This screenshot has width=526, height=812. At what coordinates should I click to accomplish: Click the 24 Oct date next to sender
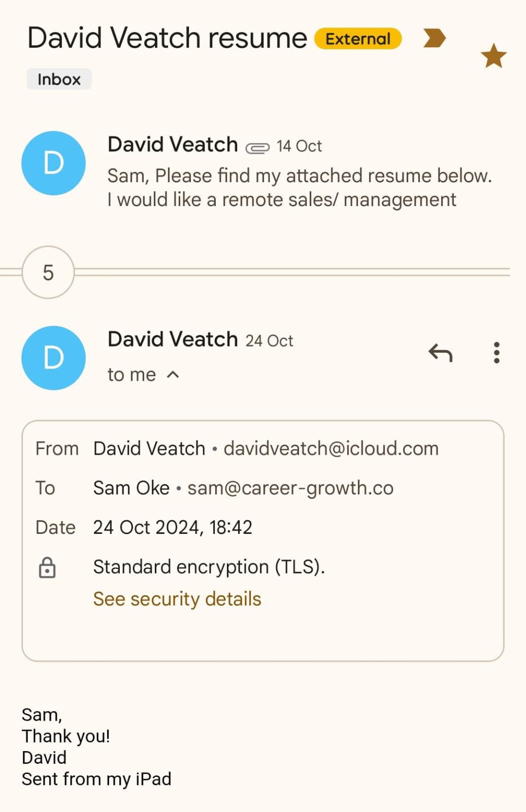point(269,341)
